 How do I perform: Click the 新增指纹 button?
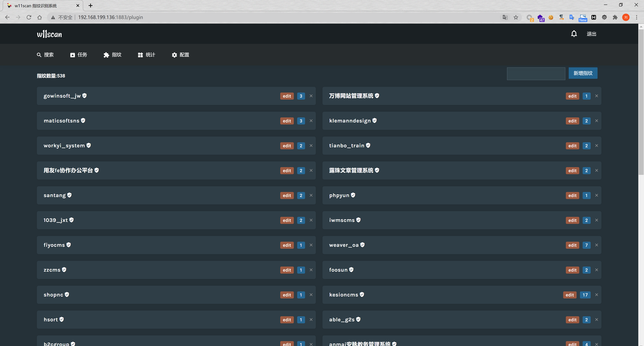click(x=583, y=73)
